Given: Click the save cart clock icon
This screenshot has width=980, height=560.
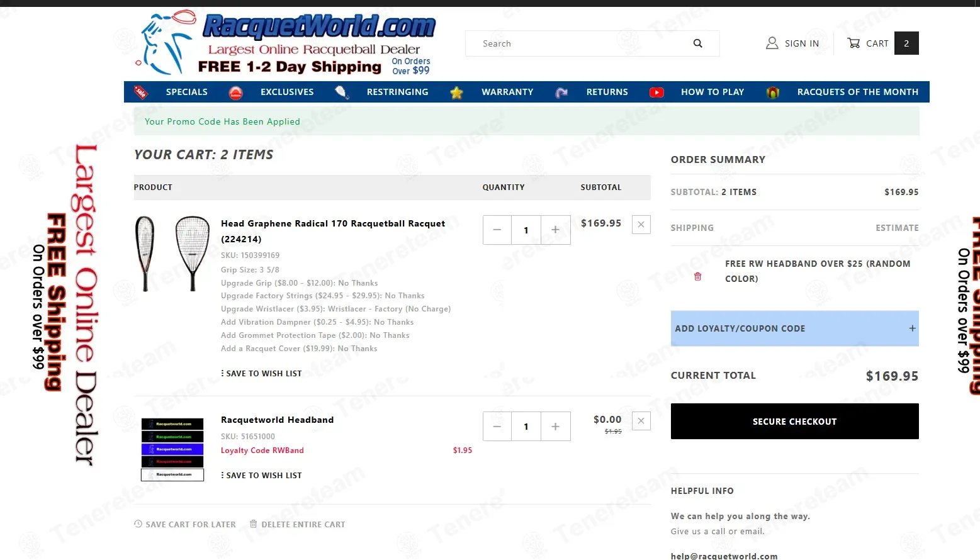Looking at the screenshot, I should [x=138, y=524].
